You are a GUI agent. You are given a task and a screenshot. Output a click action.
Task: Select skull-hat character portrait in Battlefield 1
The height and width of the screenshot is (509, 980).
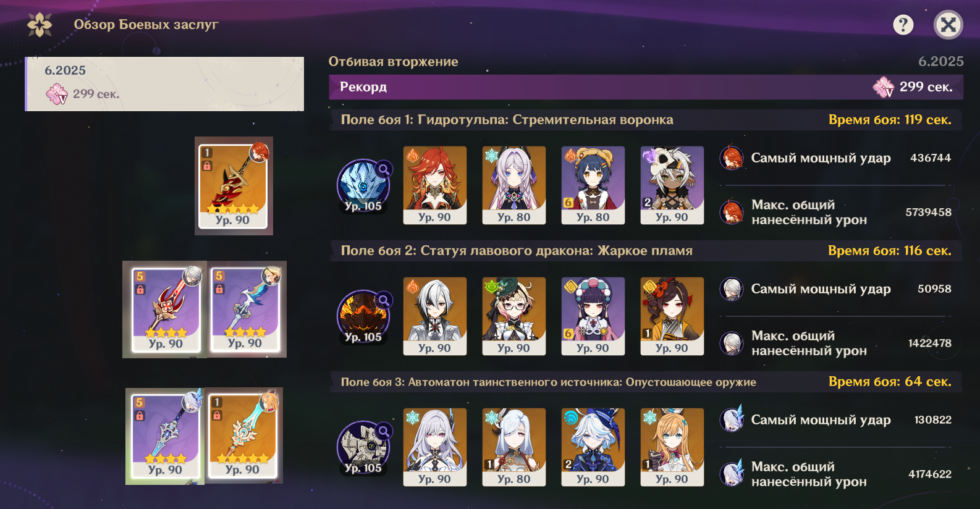coord(672,185)
